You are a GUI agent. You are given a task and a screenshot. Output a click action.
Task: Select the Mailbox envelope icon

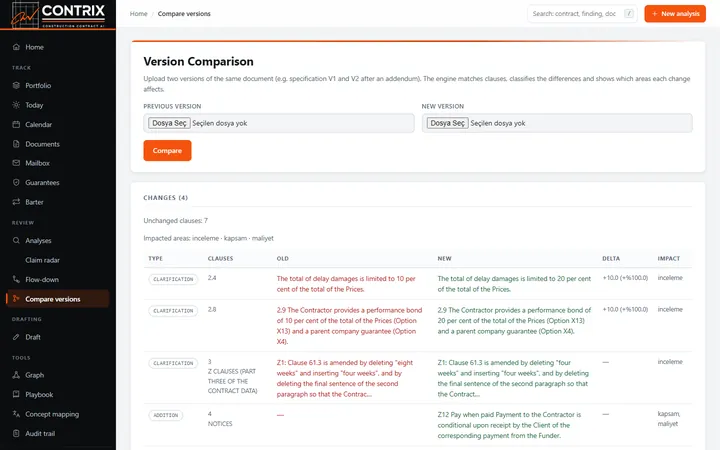16,163
